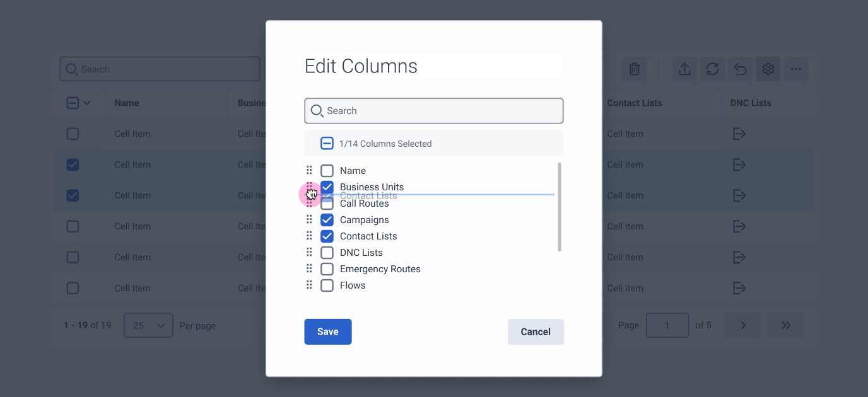Check the Name column checkbox
868x397 pixels.
click(x=327, y=170)
